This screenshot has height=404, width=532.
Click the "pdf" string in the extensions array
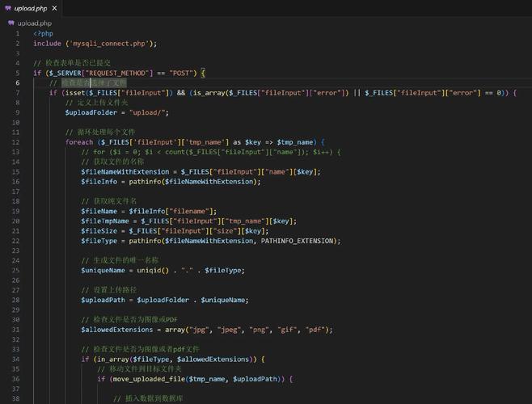[x=316, y=329]
